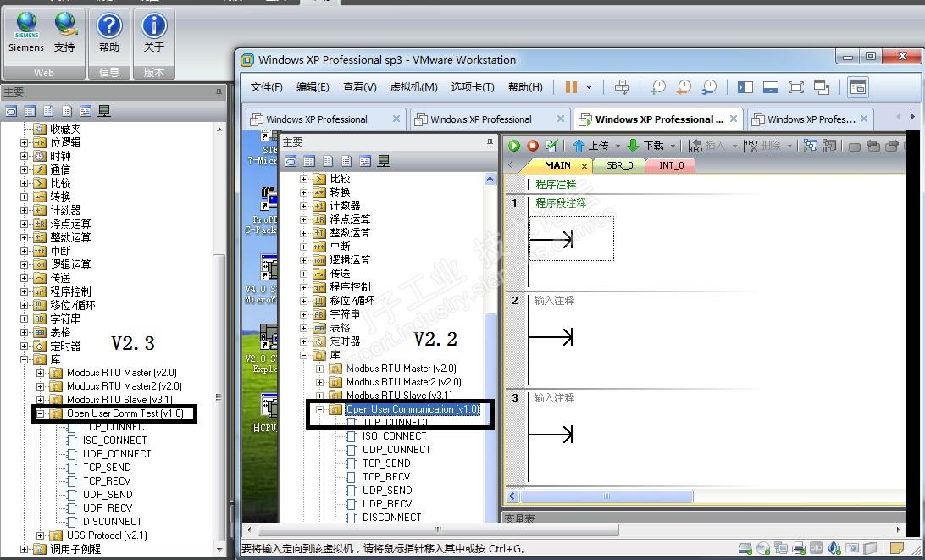Open the 帮助 help icon
Screen dimensions: 925x560
point(109,25)
